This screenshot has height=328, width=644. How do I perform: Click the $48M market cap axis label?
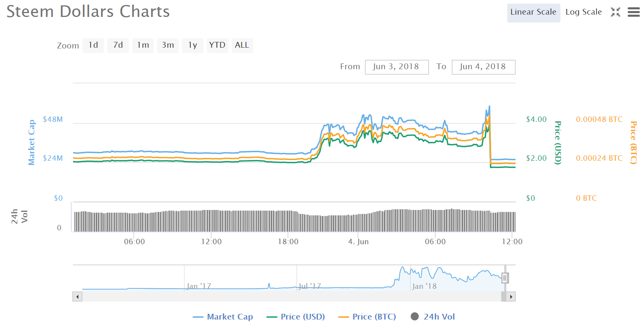coord(53,120)
